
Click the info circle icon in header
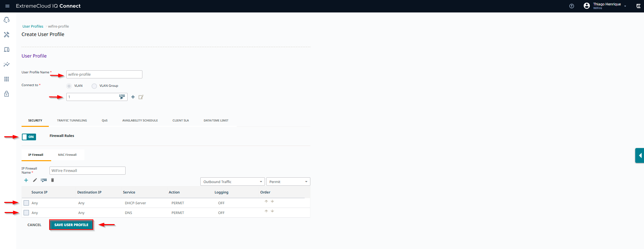click(x=572, y=6)
